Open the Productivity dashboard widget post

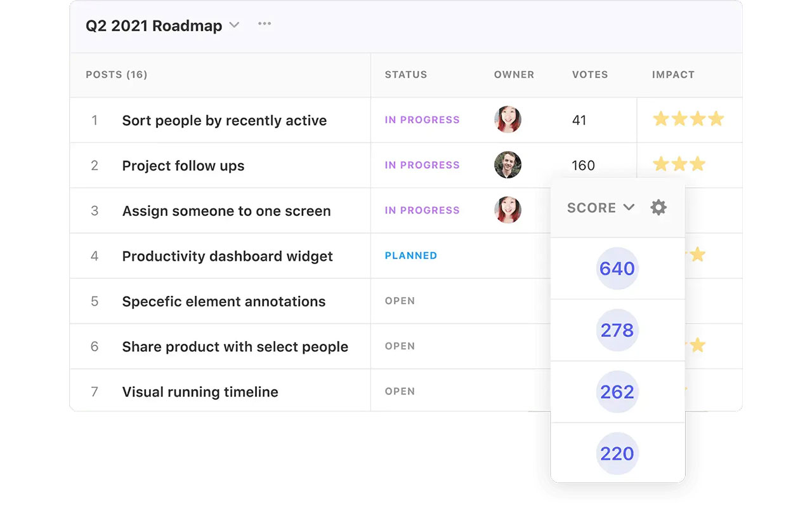coord(227,257)
